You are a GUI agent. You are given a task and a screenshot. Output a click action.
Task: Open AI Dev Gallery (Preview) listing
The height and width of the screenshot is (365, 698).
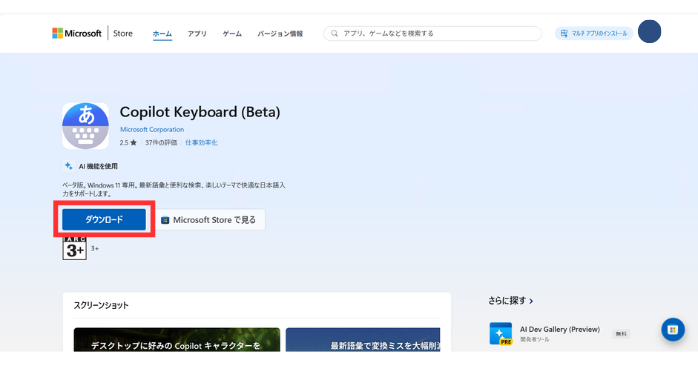(x=560, y=329)
